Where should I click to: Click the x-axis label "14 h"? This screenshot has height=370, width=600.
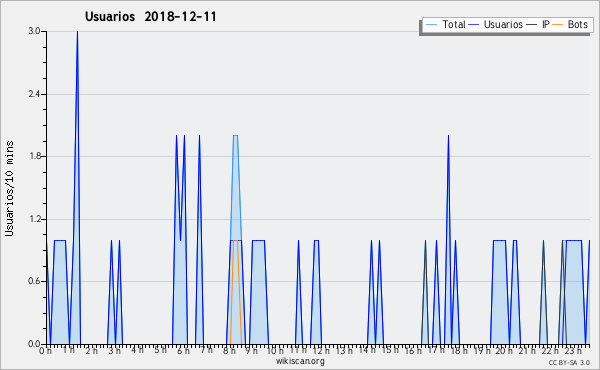click(x=367, y=350)
